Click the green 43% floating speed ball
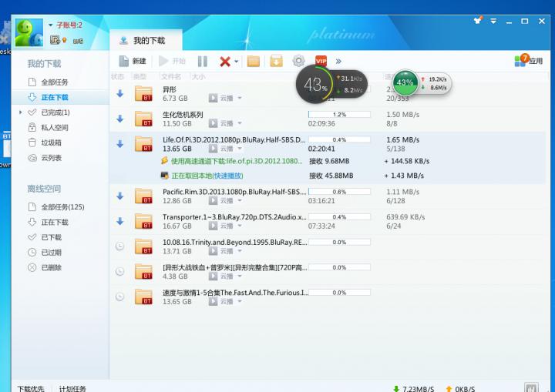 (x=405, y=82)
